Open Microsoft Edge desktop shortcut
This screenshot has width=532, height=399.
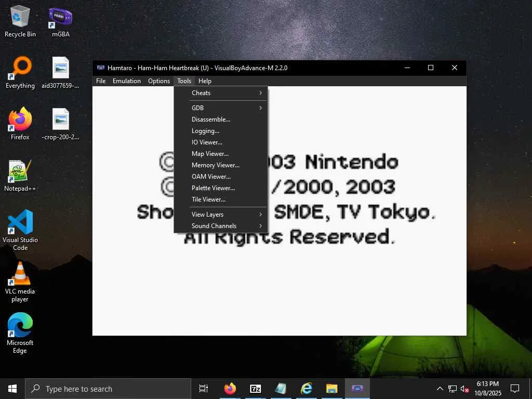20,333
